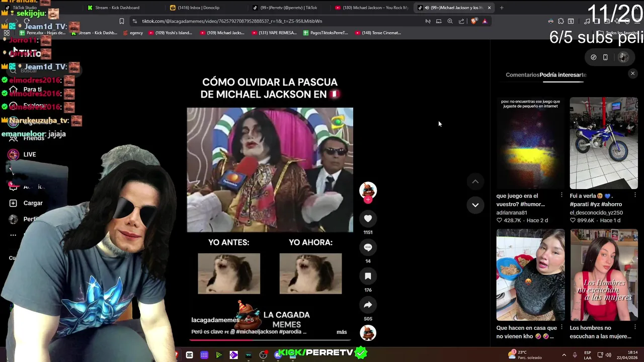
Task: Open comments via the speech bubble icon
Action: (x=368, y=247)
